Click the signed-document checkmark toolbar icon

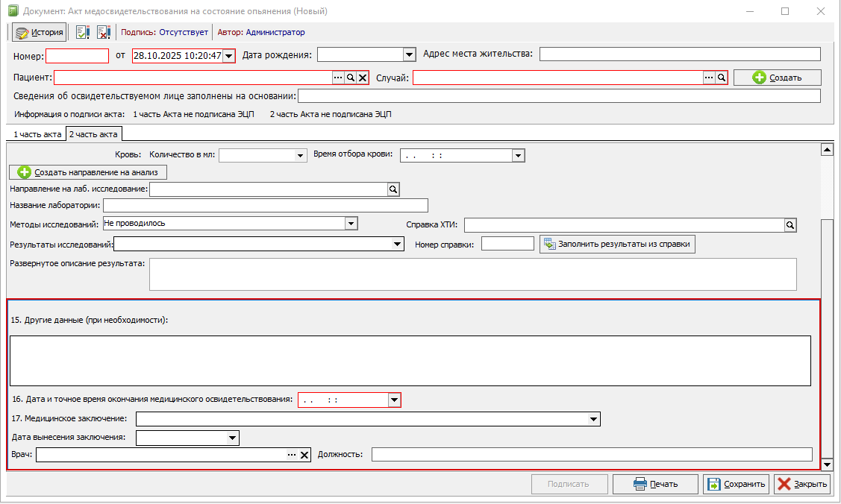pos(83,32)
